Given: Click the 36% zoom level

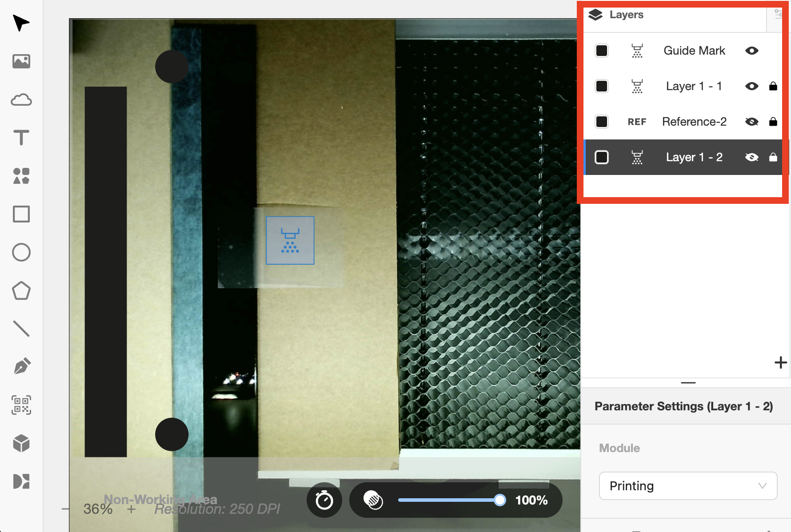Looking at the screenshot, I should click(98, 509).
